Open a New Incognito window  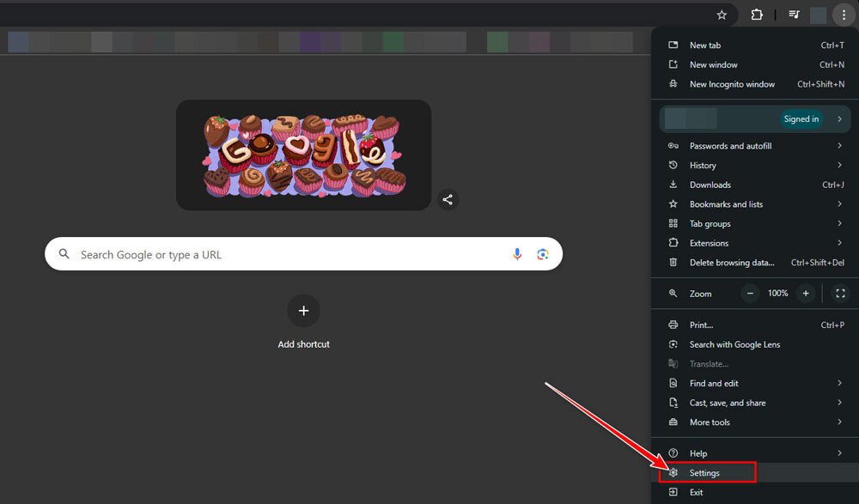(755, 84)
